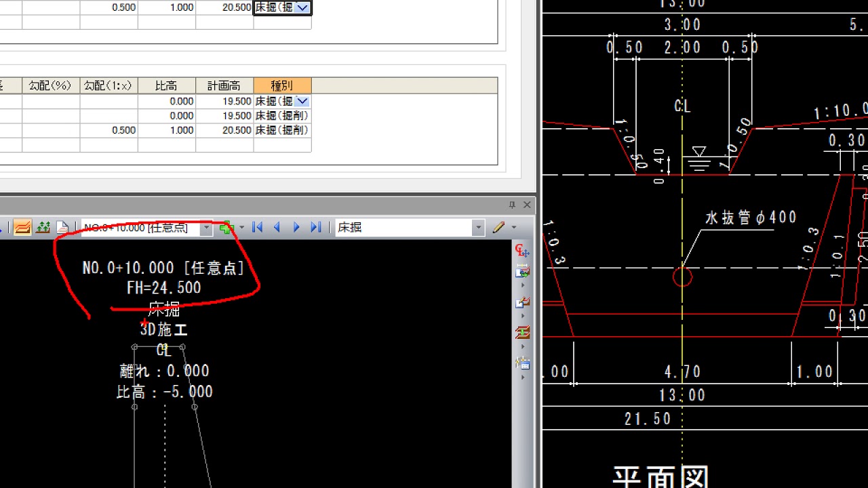Select 1.000 cell in the 床掘(掘削) row
The height and width of the screenshot is (488, 868).
pos(167,130)
